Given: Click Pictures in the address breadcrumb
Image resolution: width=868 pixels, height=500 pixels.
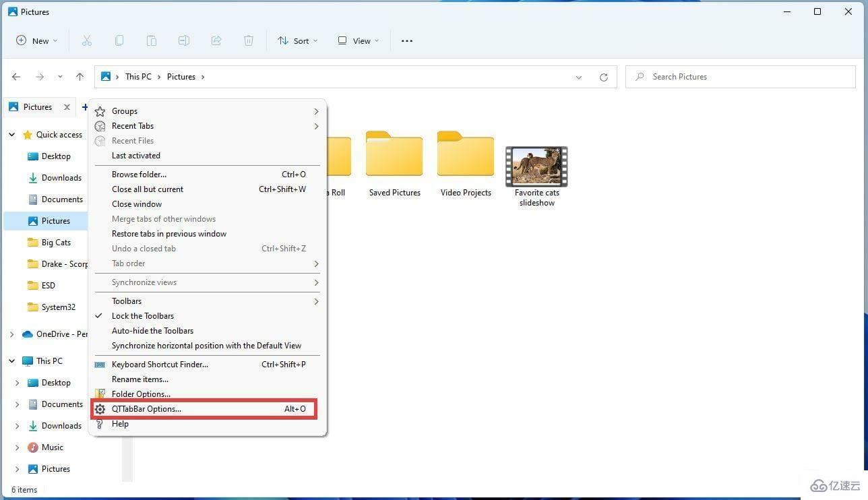Looking at the screenshot, I should (x=181, y=77).
